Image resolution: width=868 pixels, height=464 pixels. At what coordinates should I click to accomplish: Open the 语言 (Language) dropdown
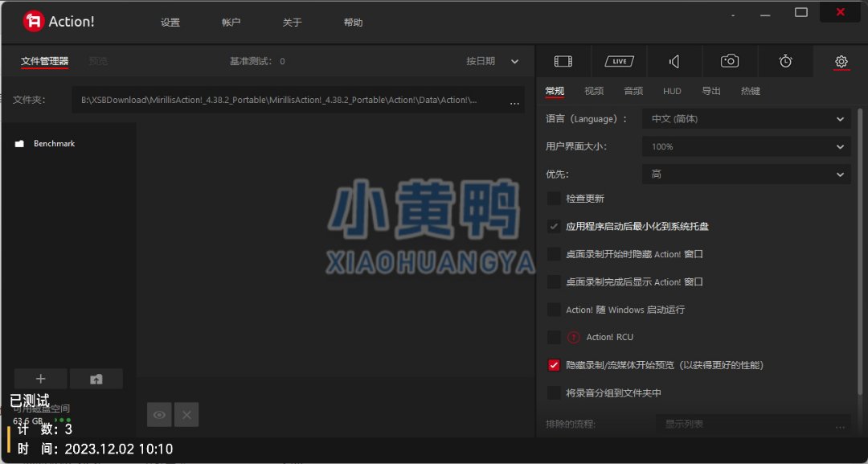click(746, 119)
